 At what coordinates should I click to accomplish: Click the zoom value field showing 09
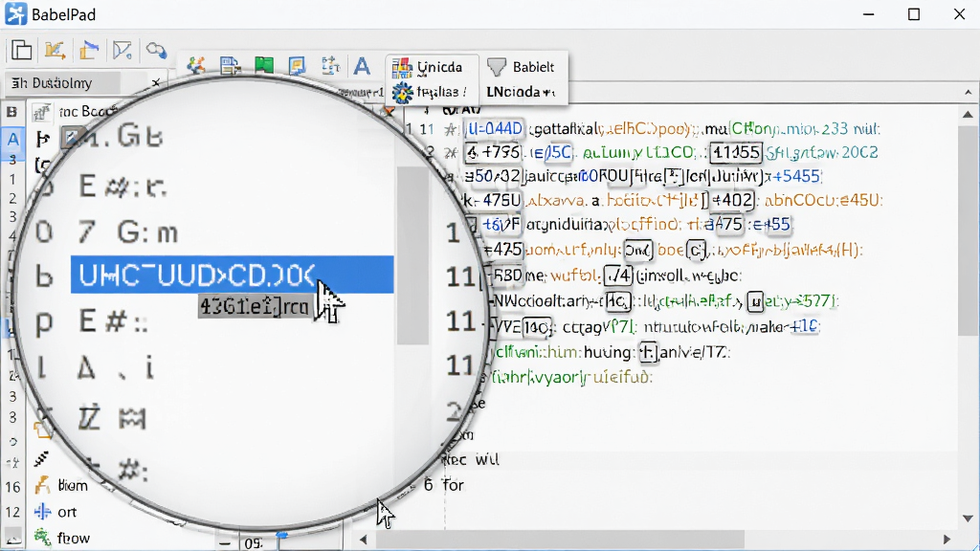click(x=253, y=543)
